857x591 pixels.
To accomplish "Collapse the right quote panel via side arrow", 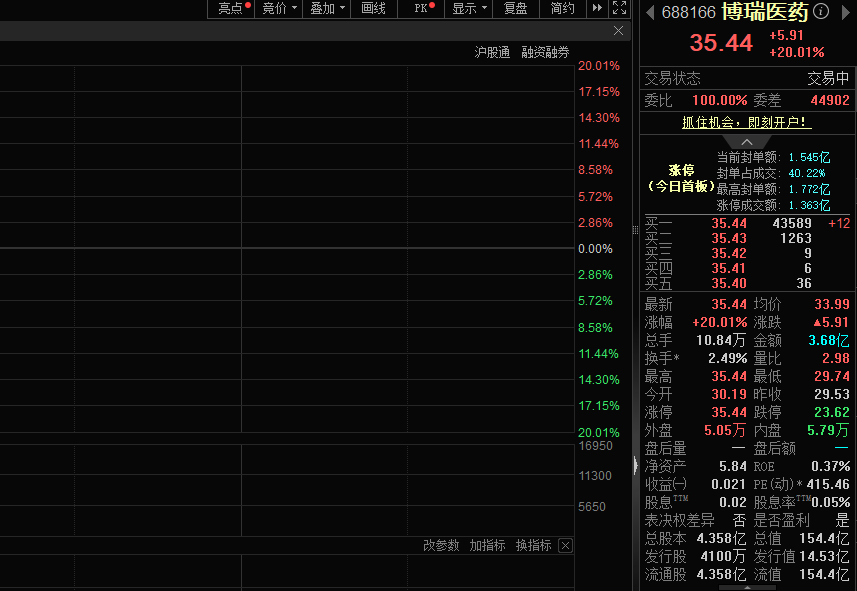I will (635, 465).
